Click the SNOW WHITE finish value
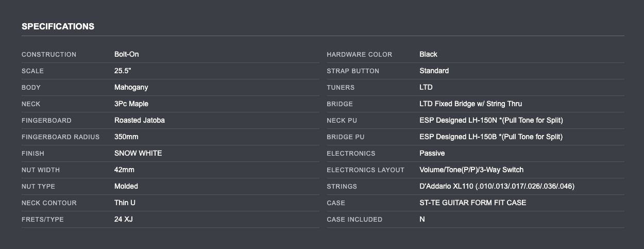 (138, 153)
